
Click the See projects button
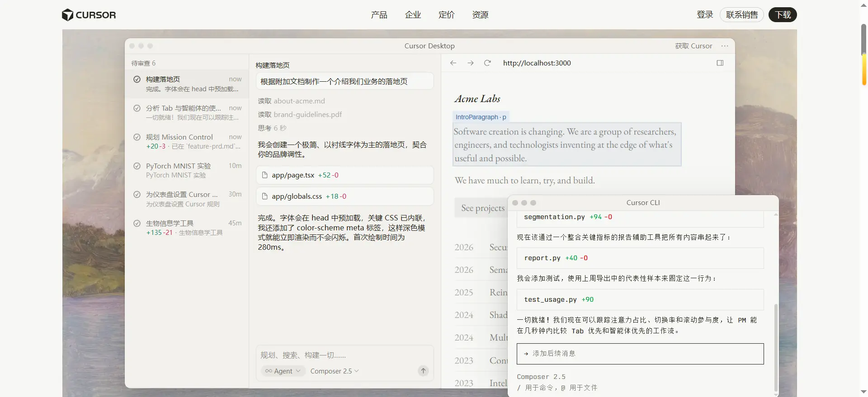click(x=481, y=208)
